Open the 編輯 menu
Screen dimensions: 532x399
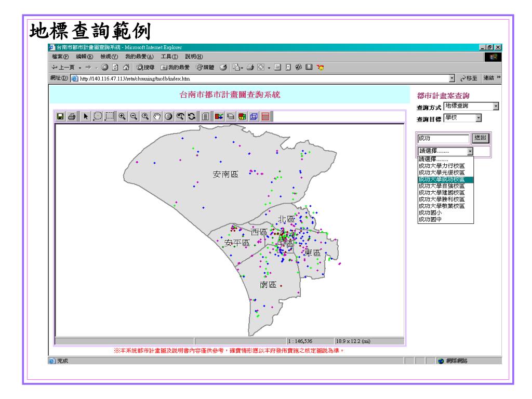coord(85,57)
